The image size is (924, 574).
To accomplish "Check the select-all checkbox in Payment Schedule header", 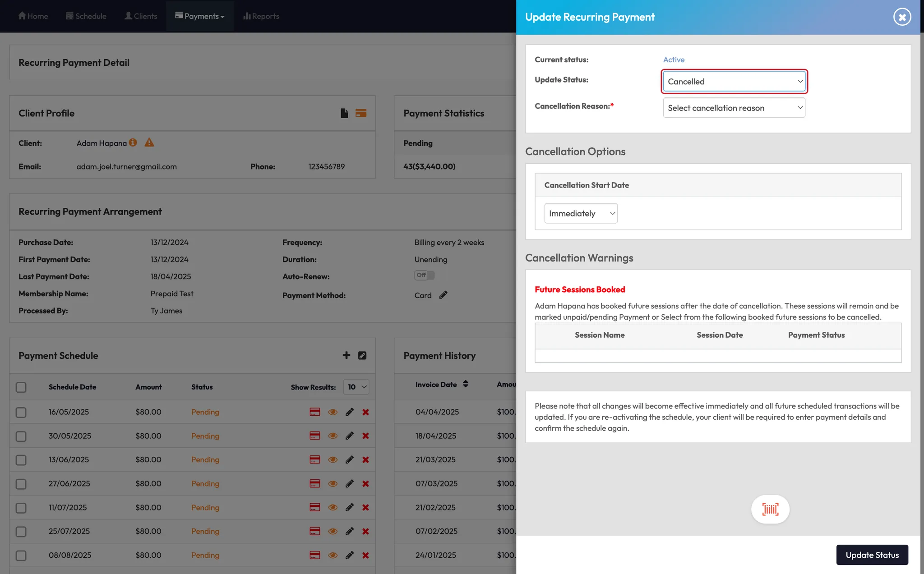I will tap(21, 387).
